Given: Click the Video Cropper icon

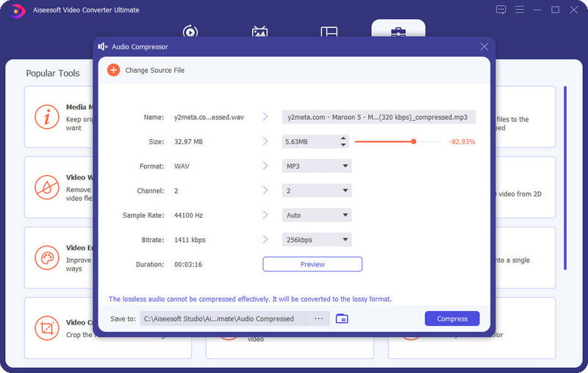Looking at the screenshot, I should tap(47, 328).
